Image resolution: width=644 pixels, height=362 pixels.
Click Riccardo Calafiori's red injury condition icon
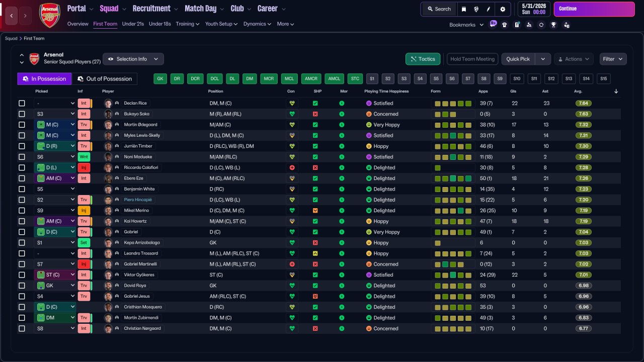tap(292, 167)
